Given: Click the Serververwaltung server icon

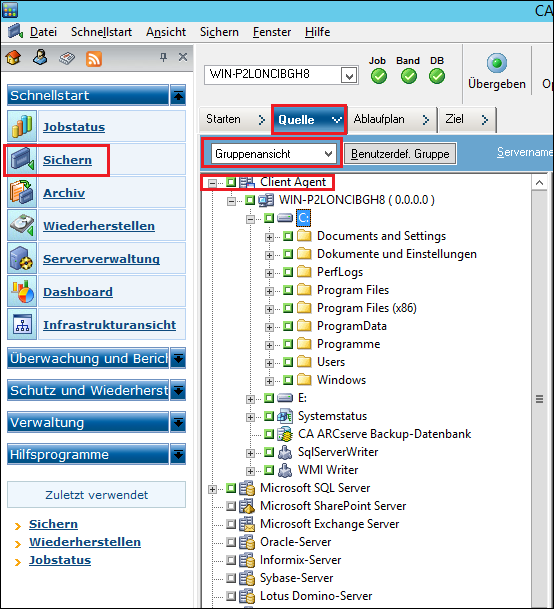Looking at the screenshot, I should 22,259.
